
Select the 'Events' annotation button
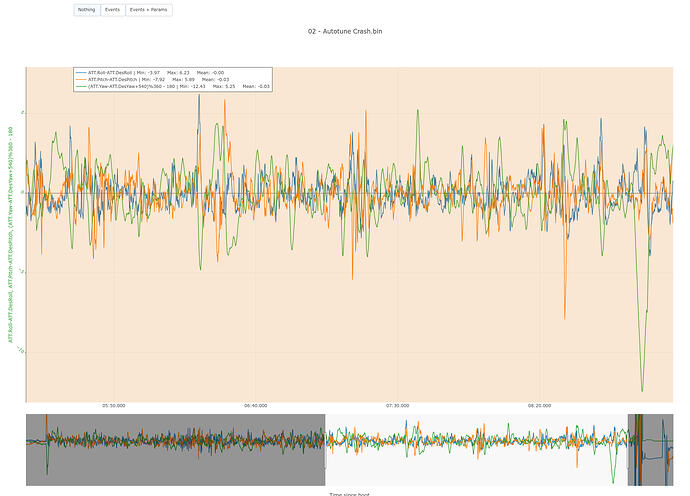pos(113,10)
